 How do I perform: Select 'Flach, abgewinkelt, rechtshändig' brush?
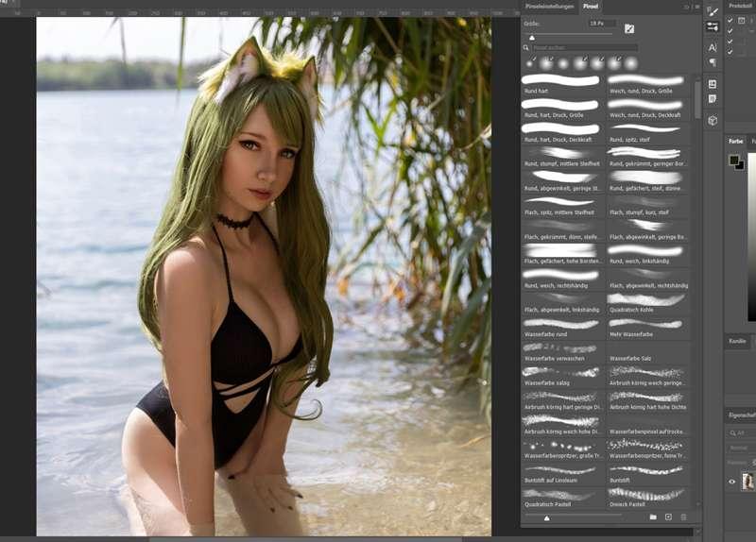point(647,279)
